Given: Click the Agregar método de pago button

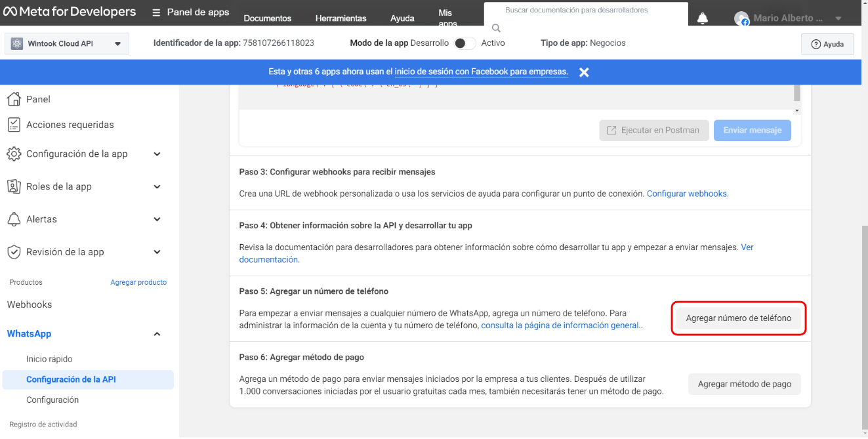Looking at the screenshot, I should pyautogui.click(x=744, y=384).
